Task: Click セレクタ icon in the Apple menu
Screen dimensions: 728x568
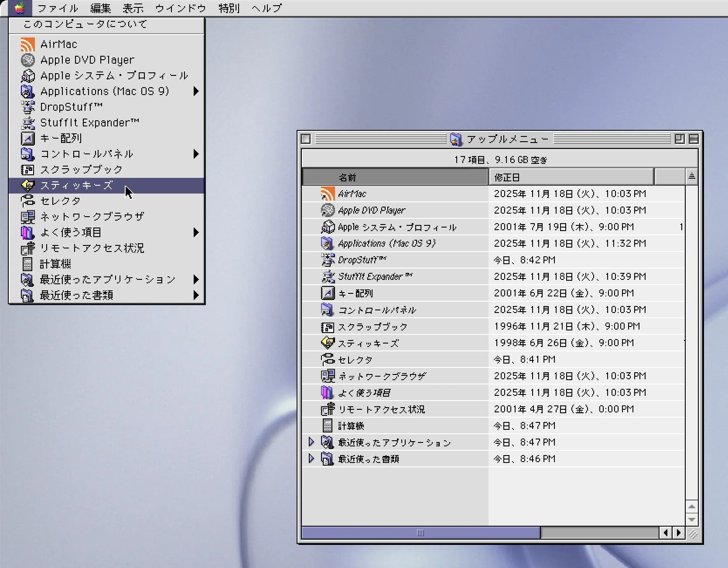Action: tap(27, 201)
